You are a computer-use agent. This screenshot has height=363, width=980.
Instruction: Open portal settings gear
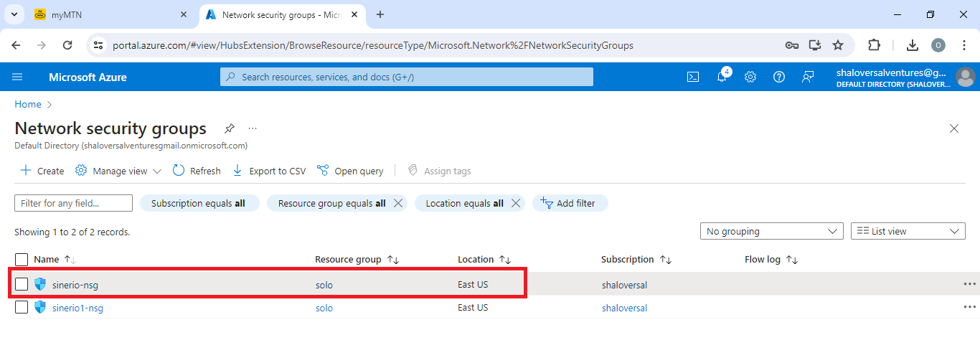coord(750,77)
